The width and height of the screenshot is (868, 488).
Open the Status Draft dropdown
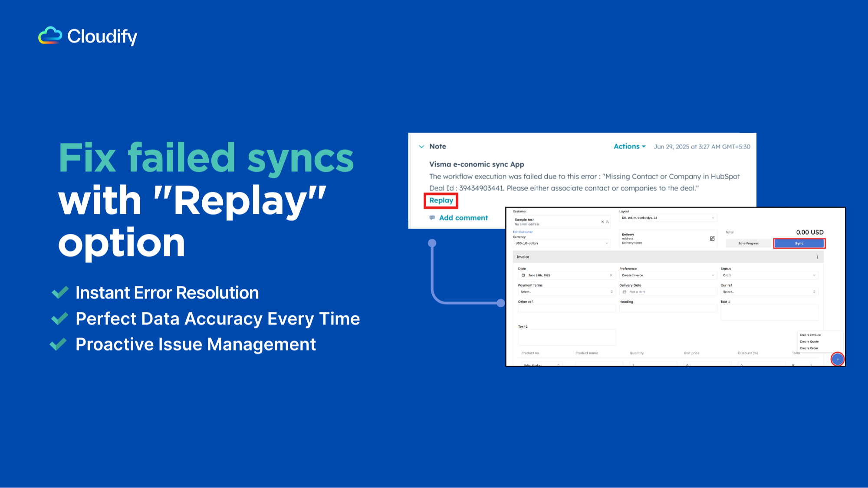click(x=769, y=275)
